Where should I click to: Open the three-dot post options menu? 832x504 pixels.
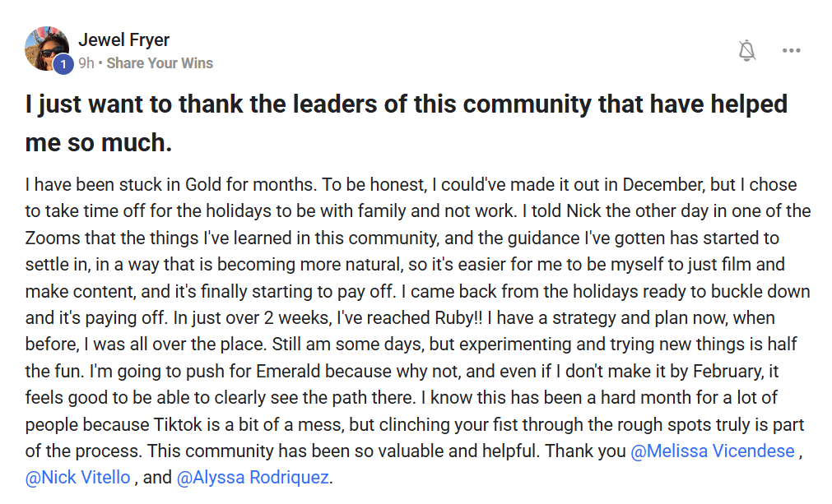(x=791, y=50)
